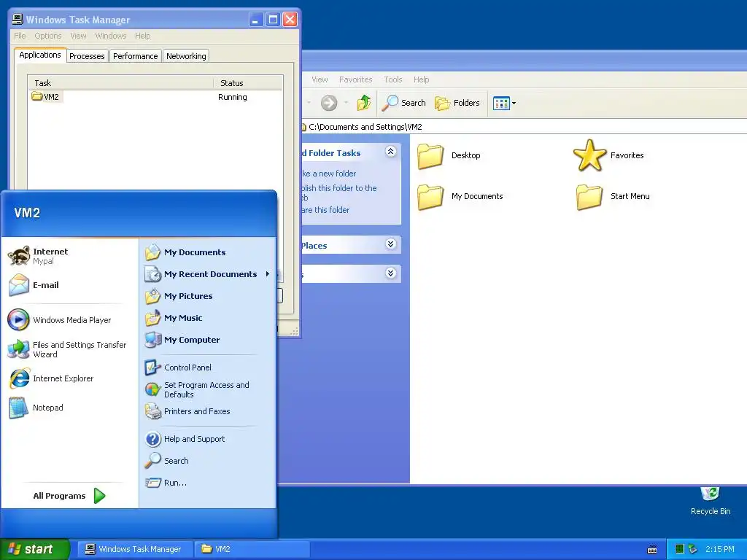Select the Recycle Bin on desktop

tap(711, 501)
